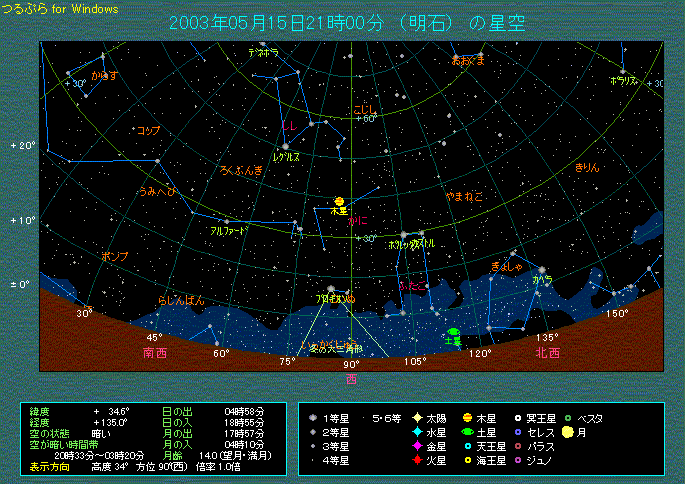Click the green Saturn marker near the horizon

(x=454, y=332)
